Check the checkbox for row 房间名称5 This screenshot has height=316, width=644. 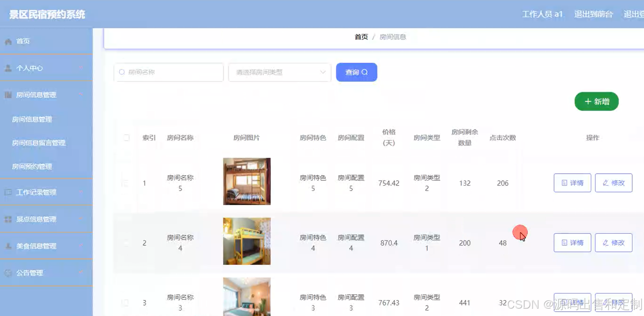[x=125, y=183]
